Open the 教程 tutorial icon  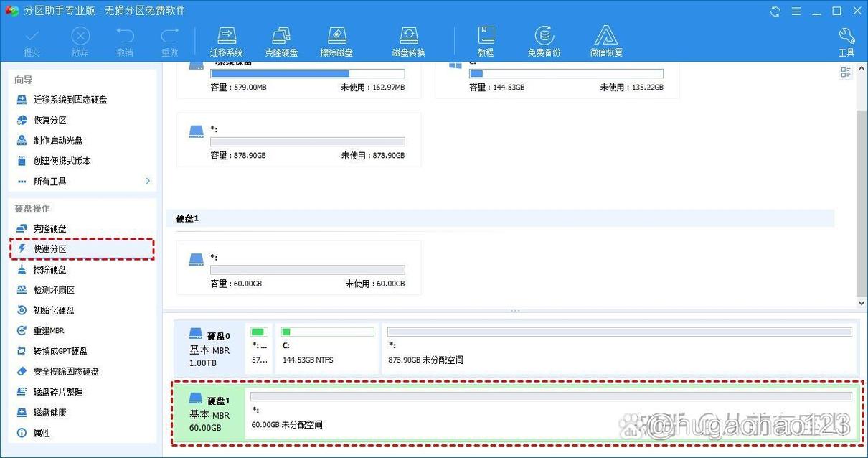[486, 41]
